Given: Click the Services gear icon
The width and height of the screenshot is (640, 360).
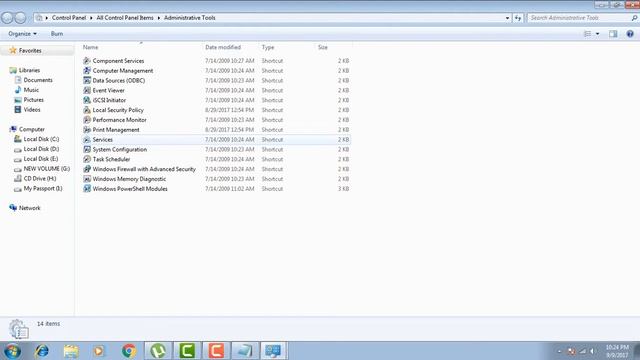Looking at the screenshot, I should pyautogui.click(x=87, y=140).
